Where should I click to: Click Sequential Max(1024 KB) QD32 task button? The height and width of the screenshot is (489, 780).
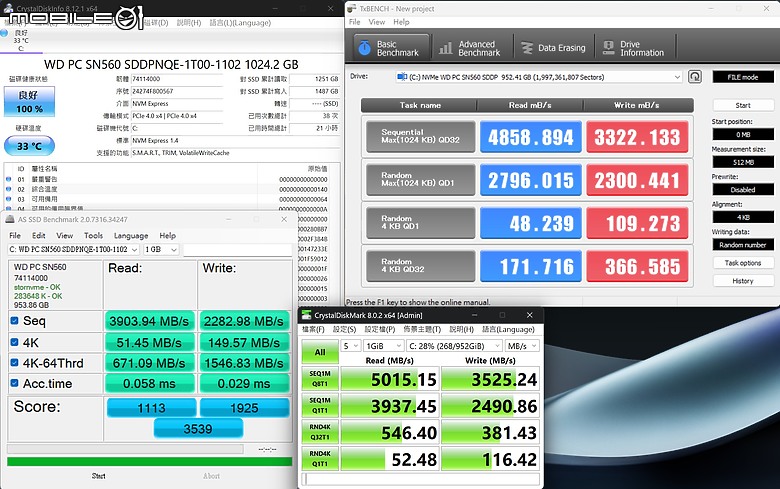point(421,136)
